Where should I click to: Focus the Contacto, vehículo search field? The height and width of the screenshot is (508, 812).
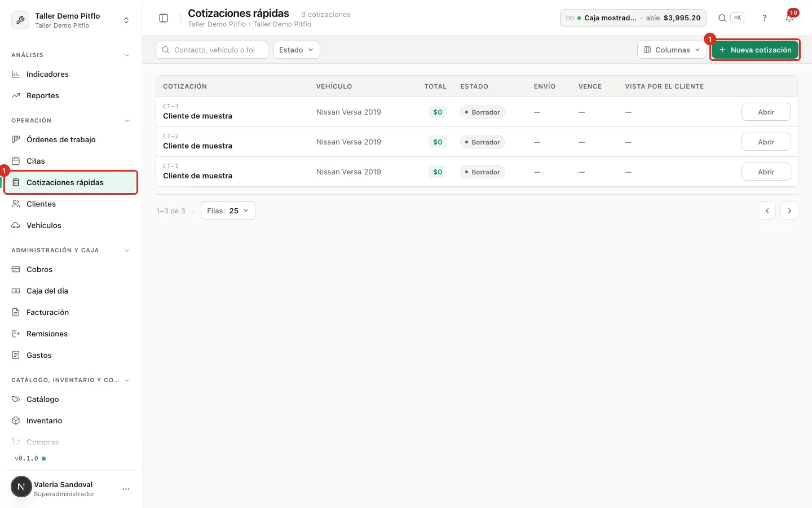(x=212, y=50)
